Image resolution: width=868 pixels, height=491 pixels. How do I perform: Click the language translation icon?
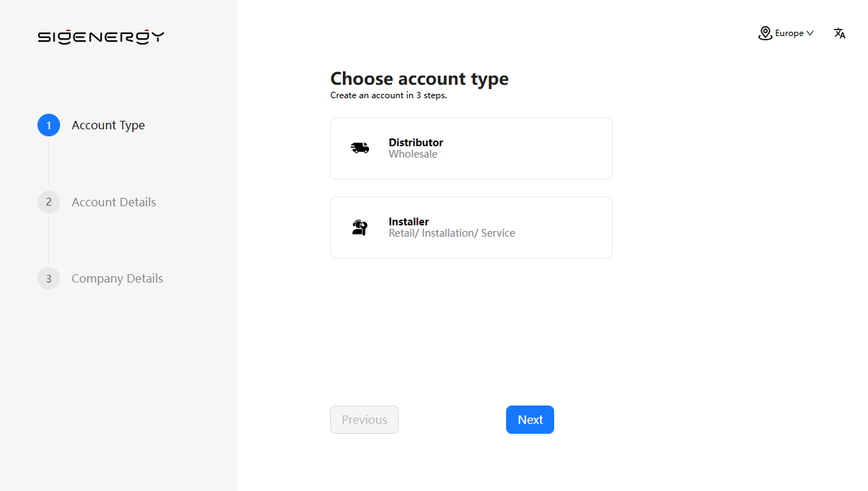(x=840, y=33)
